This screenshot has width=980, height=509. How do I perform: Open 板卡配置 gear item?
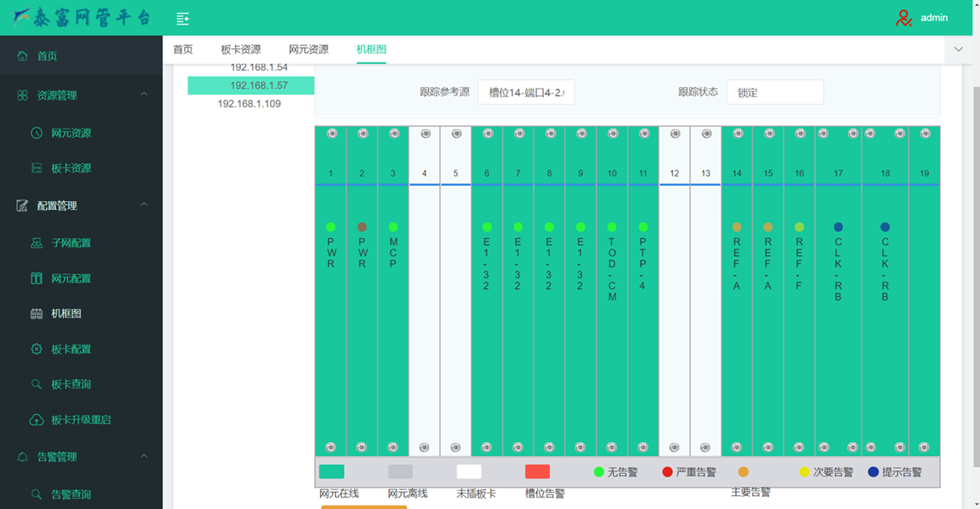70,349
